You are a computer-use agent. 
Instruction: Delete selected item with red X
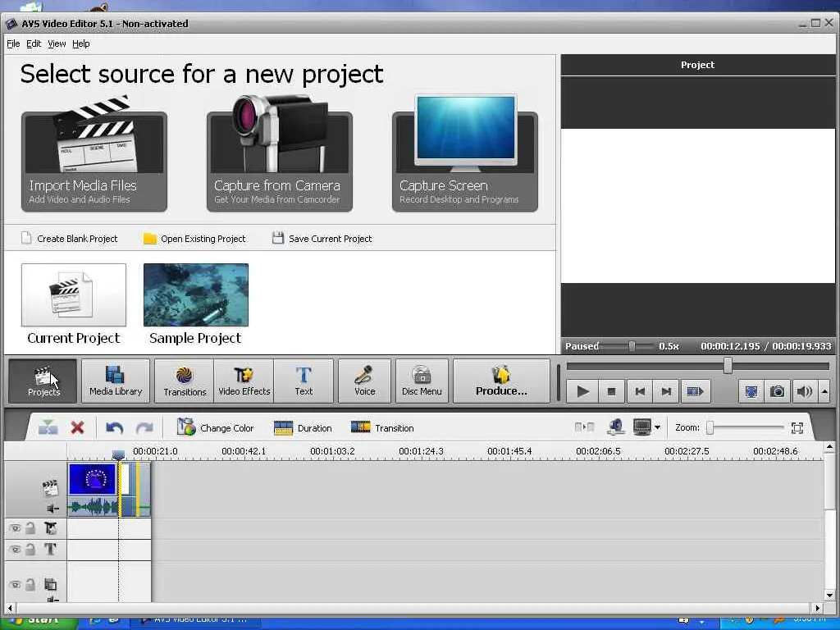tap(78, 427)
